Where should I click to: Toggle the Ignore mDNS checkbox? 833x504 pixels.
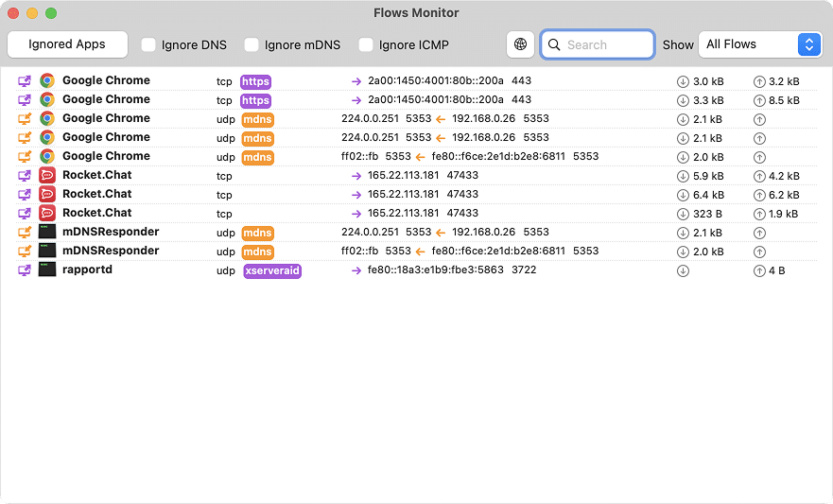(x=252, y=44)
